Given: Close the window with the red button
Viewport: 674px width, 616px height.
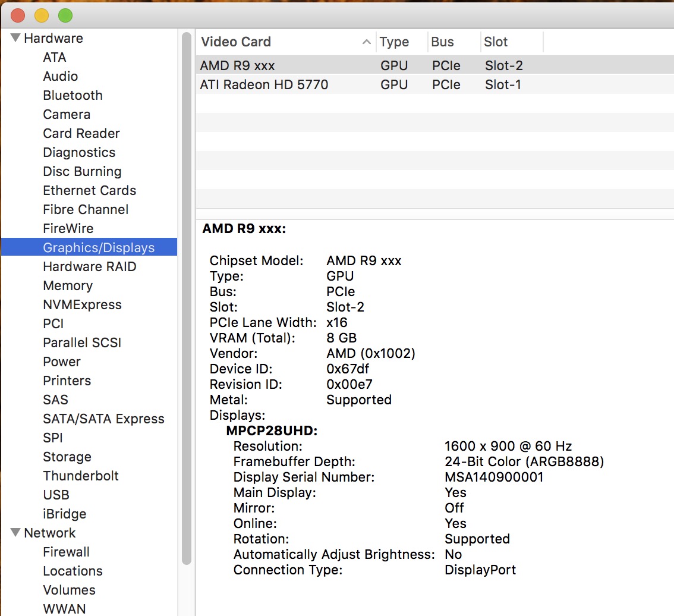Looking at the screenshot, I should pos(18,15).
